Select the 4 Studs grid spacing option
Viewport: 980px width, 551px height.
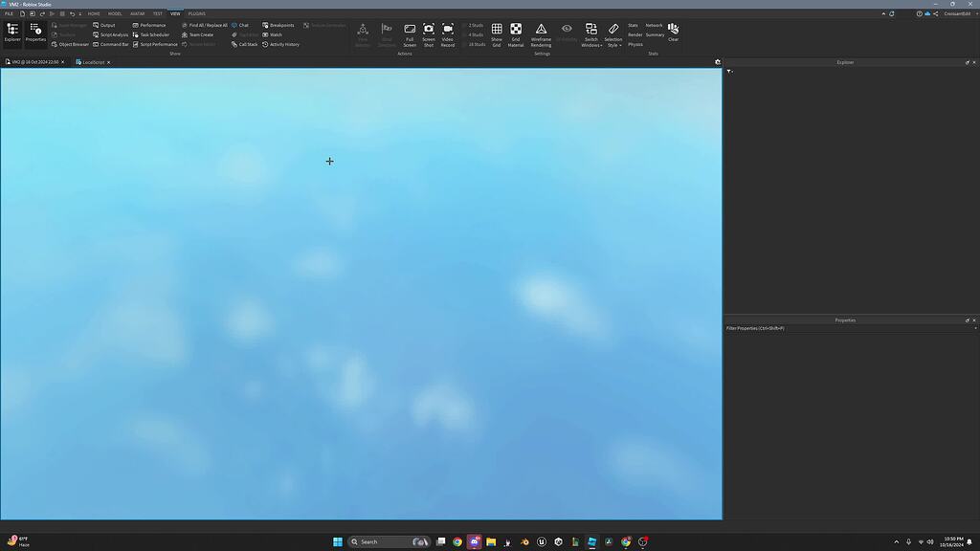[475, 33]
